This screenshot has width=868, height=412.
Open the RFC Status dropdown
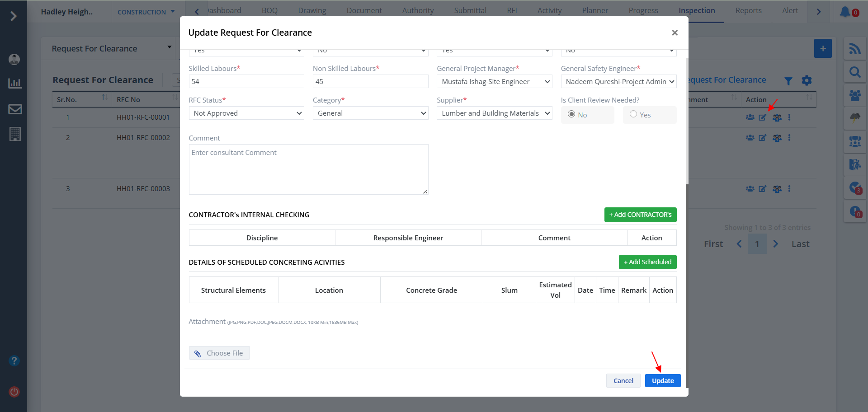[246, 113]
